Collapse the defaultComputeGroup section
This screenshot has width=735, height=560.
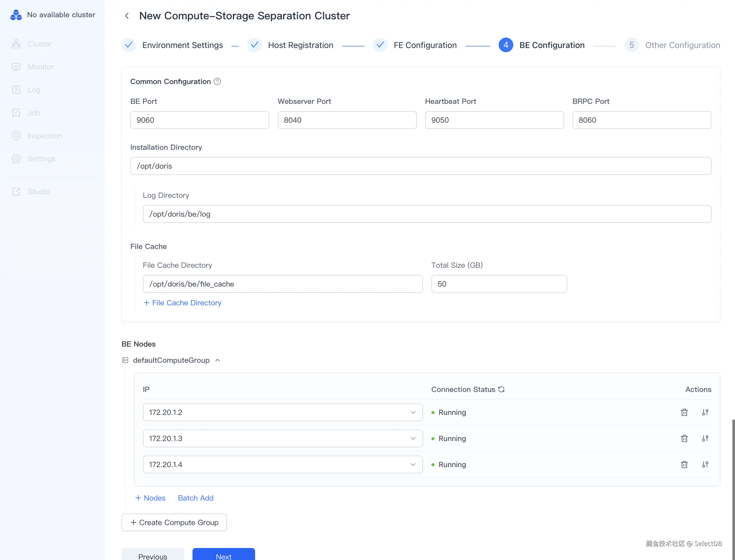(x=218, y=360)
